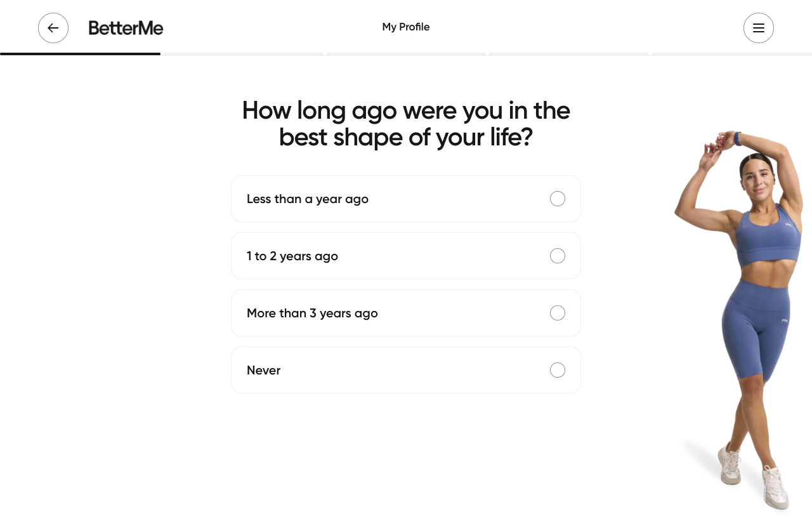Screen dimensions: 812x516
Task: Choose the '1 to 2 years ago' answer card
Action: point(406,256)
